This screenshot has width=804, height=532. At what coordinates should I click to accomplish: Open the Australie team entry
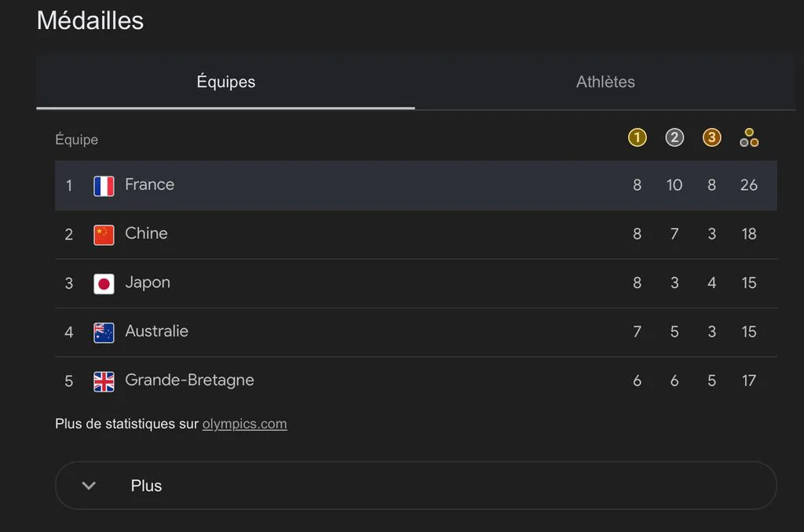pos(416,332)
